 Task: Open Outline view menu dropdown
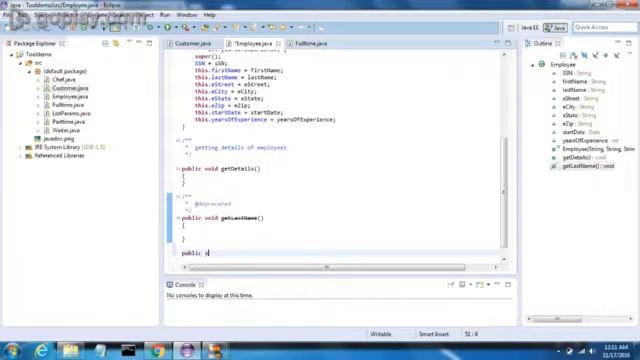pos(630,54)
